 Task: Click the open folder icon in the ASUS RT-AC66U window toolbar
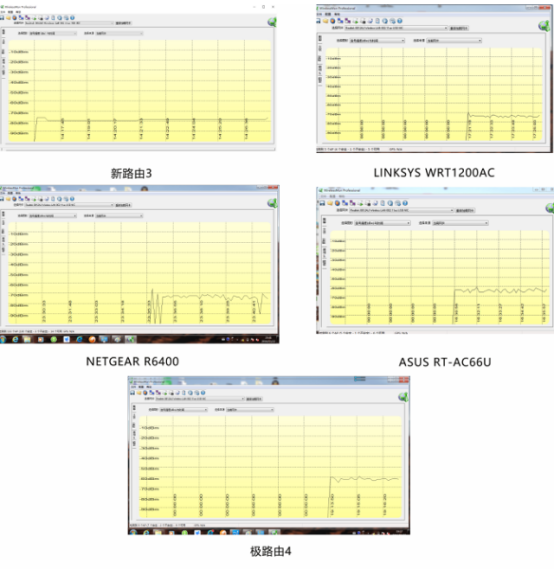(330, 203)
